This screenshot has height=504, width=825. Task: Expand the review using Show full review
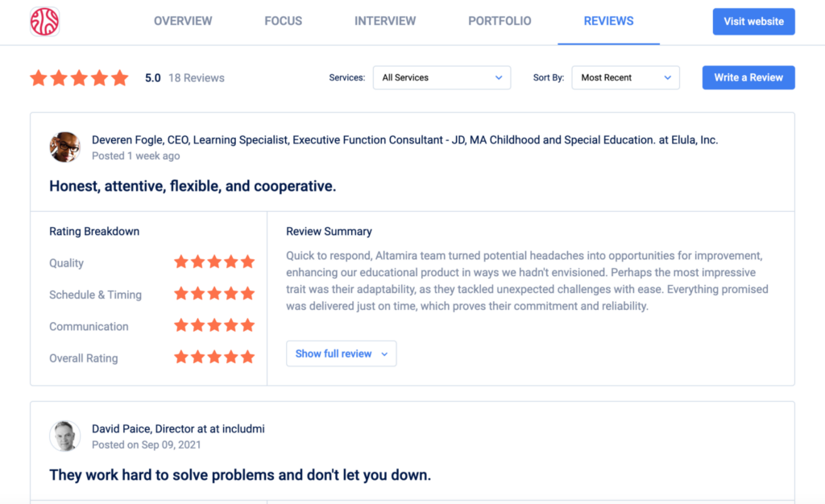(x=341, y=353)
